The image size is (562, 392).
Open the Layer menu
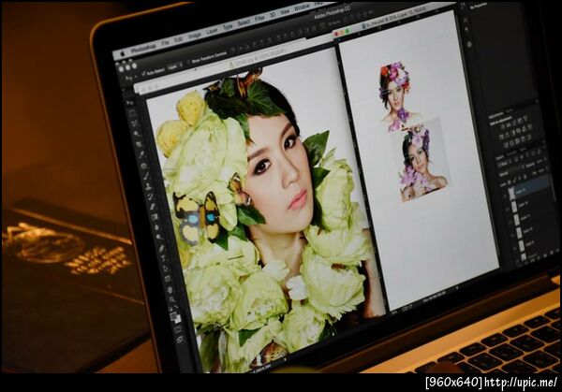(x=212, y=32)
